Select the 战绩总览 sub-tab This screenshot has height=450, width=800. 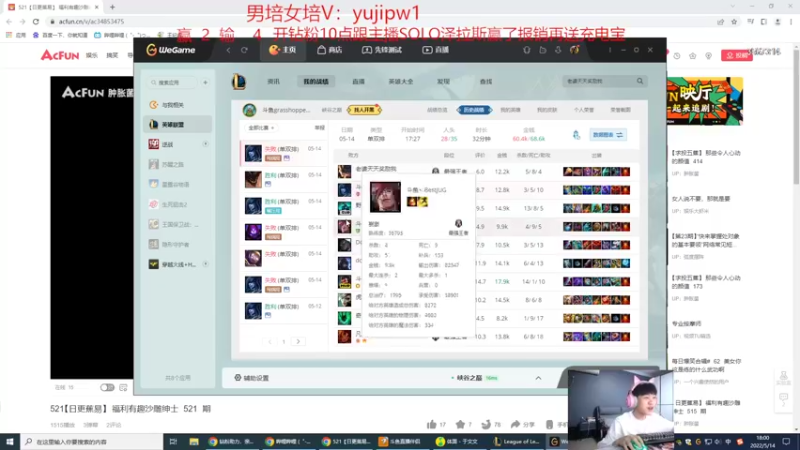[437, 110]
